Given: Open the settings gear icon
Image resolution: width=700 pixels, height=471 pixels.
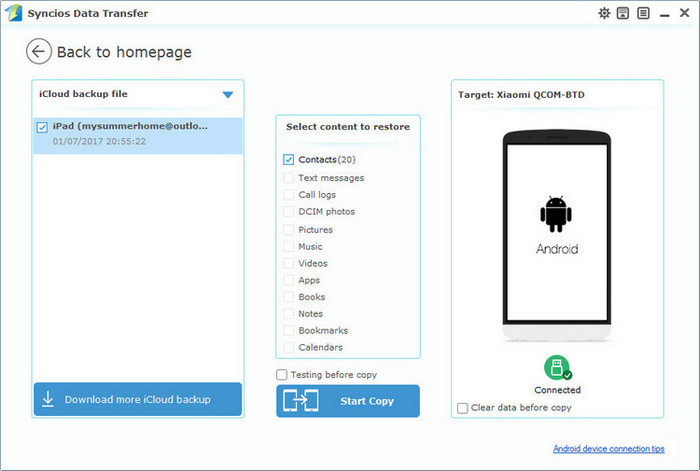Looking at the screenshot, I should pyautogui.click(x=604, y=13).
